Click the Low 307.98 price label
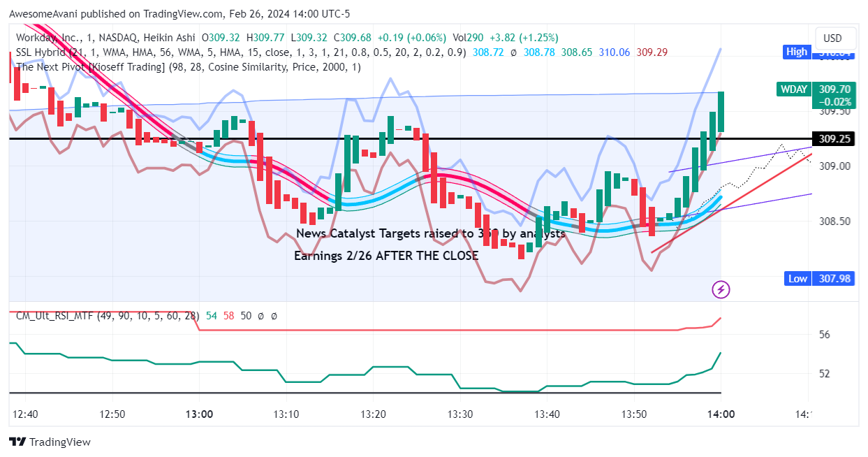The width and height of the screenshot is (868, 457). pos(819,278)
